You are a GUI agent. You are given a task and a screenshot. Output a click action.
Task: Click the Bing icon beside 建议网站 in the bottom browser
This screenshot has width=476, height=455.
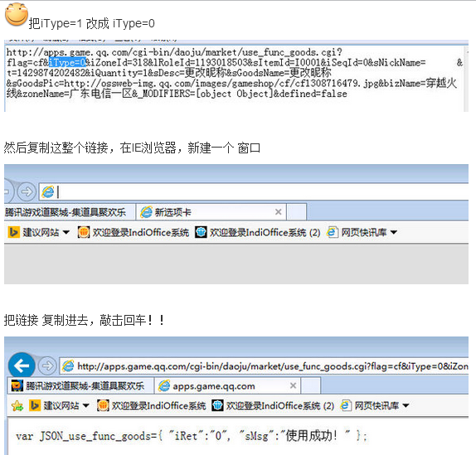pos(35,405)
